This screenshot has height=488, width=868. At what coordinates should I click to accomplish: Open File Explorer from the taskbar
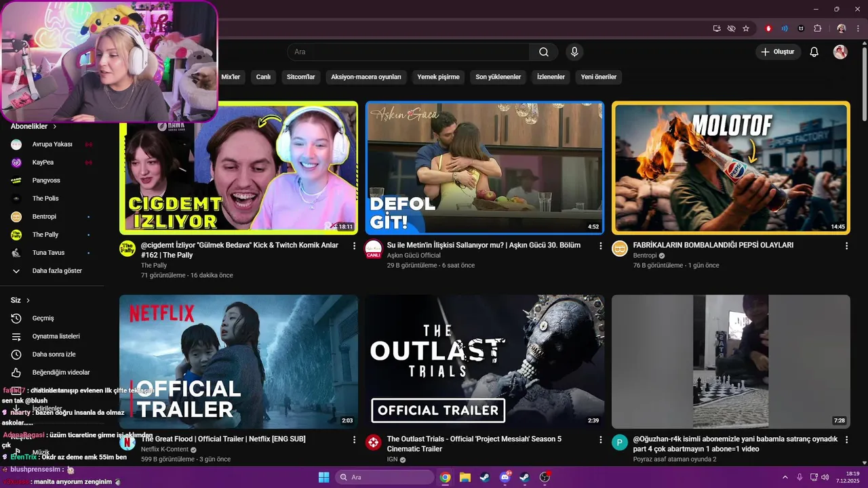pos(465,477)
